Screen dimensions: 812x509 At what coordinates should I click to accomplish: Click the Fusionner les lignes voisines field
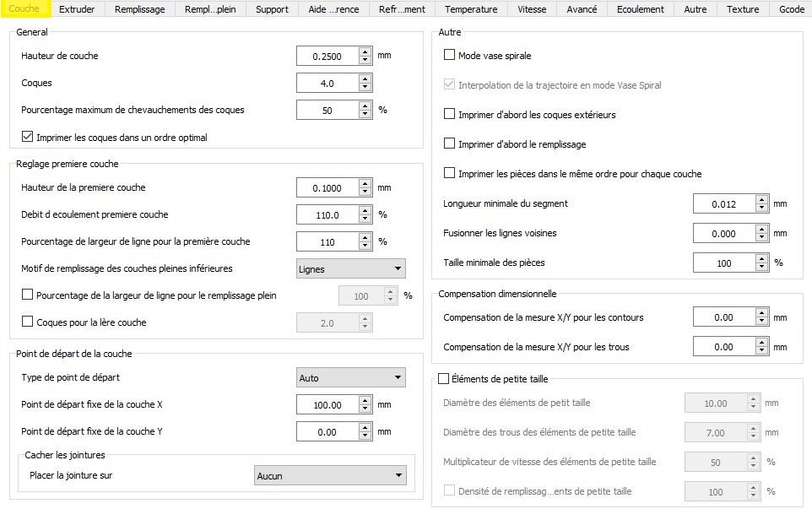click(723, 234)
